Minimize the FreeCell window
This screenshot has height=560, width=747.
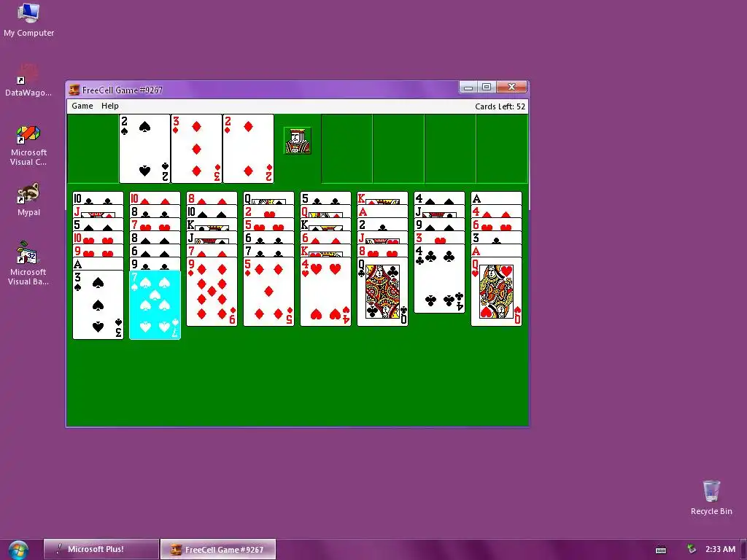pos(468,87)
